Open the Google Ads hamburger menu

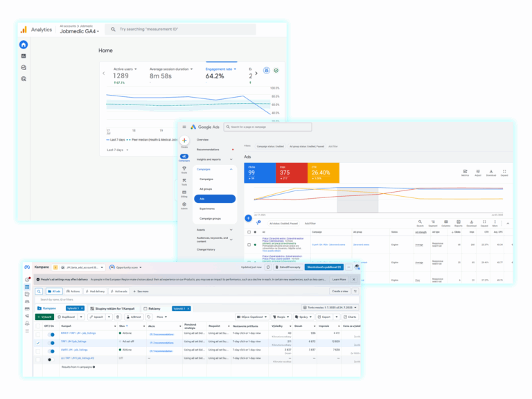pyautogui.click(x=184, y=127)
